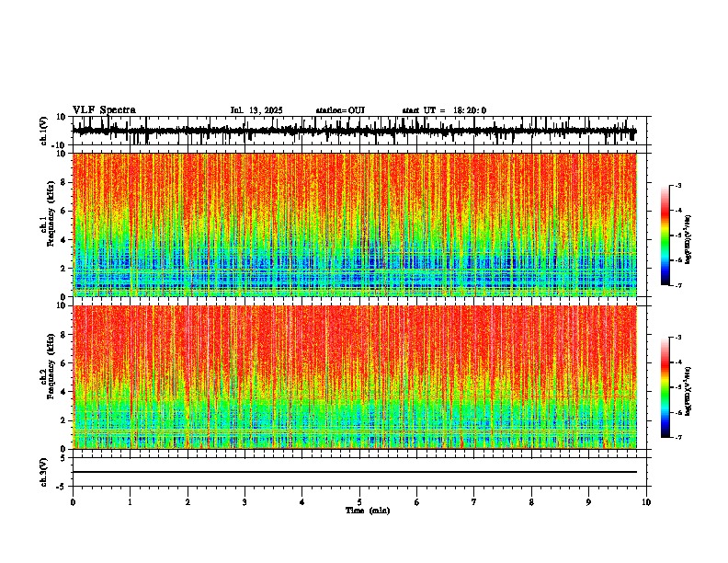The width and height of the screenshot is (728, 563).
Task: Click the "-3" label on ch.1 colorbar
Action: point(678,186)
